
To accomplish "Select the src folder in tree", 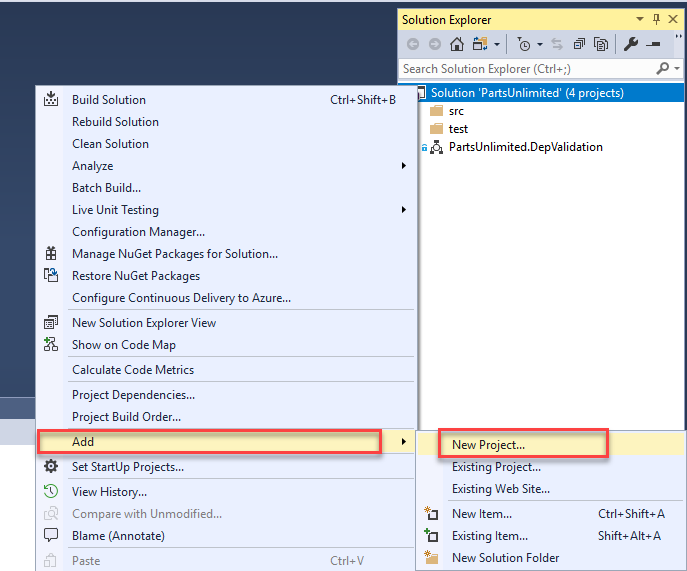I will tap(456, 111).
